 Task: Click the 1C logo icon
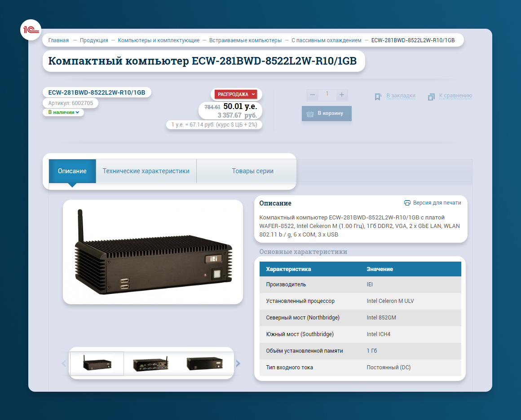[31, 30]
